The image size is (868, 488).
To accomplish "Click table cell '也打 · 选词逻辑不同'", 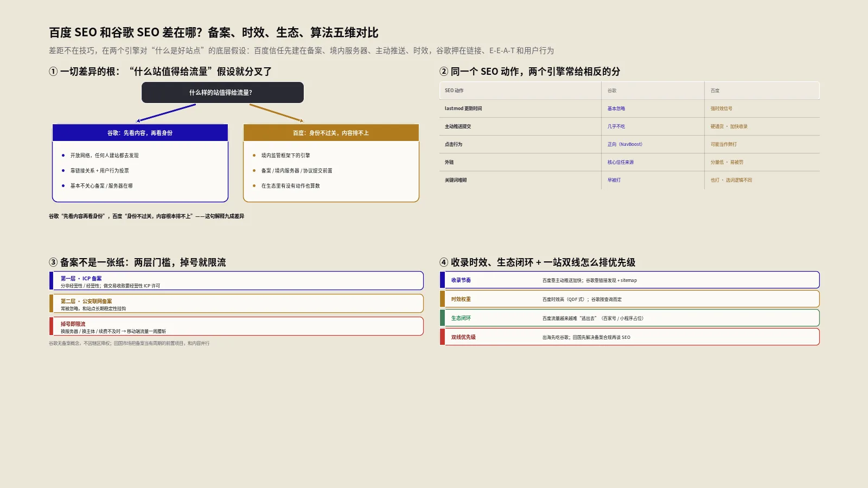I will (x=731, y=180).
